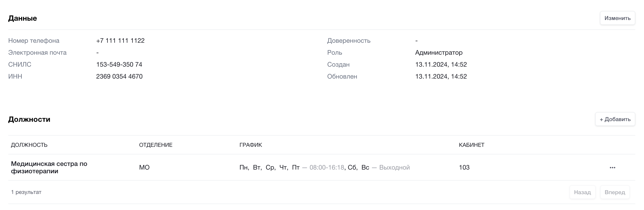
Task: Click the ИНН value 2369 0354 4670
Action: tap(119, 77)
